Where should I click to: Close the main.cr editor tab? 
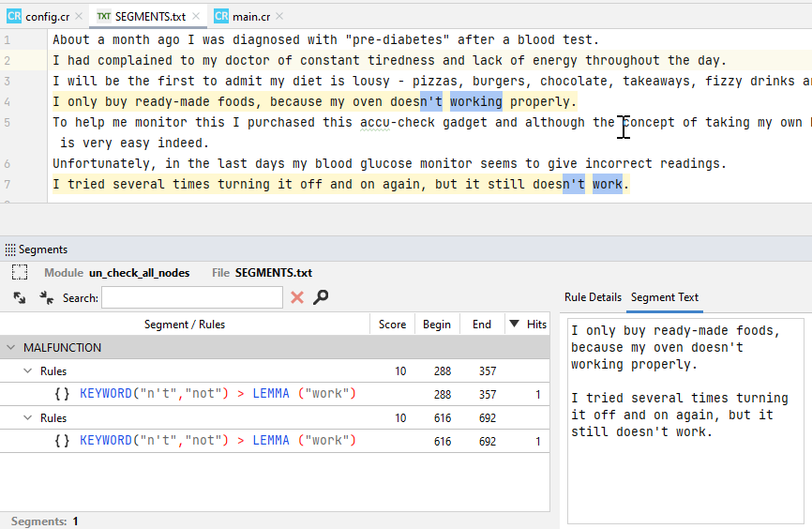[x=280, y=16]
